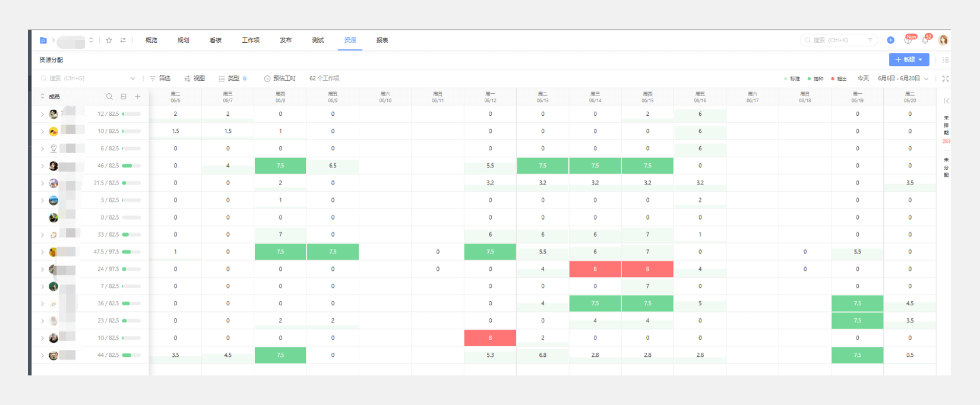The height and width of the screenshot is (405, 980).
Task: Open the help question mark icon
Action: click(x=908, y=40)
